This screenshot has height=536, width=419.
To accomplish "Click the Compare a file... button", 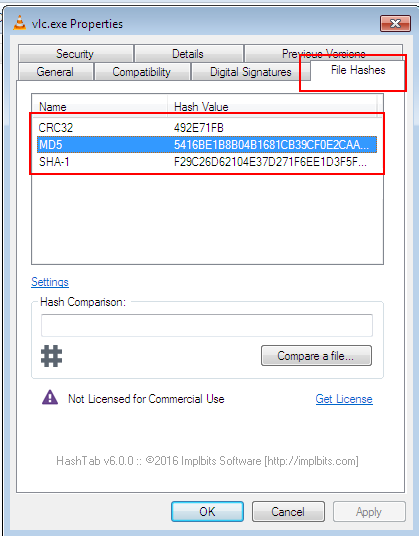I will [x=316, y=356].
